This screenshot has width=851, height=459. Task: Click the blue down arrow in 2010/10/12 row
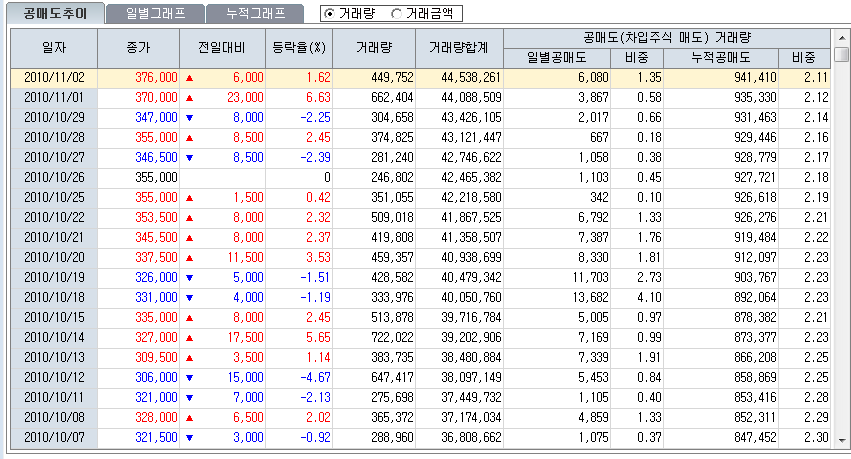[189, 377]
